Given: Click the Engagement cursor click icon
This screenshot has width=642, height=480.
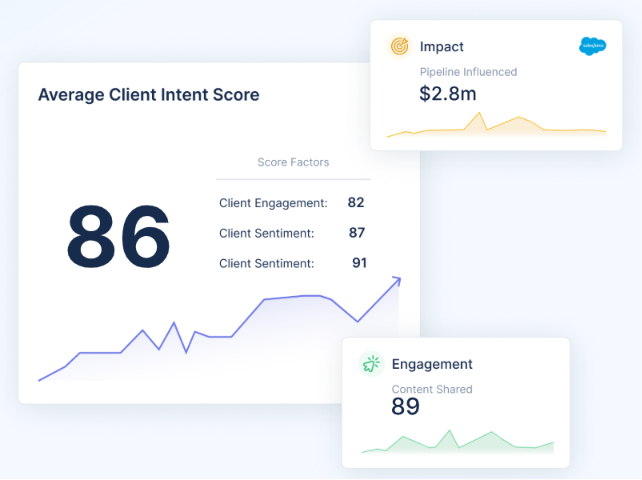Looking at the screenshot, I should (371, 364).
